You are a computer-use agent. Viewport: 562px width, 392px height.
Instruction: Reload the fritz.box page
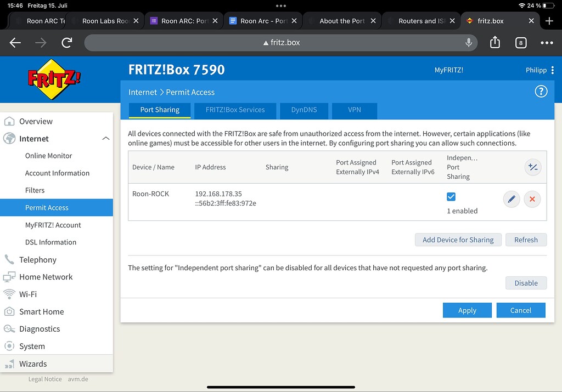tap(66, 43)
